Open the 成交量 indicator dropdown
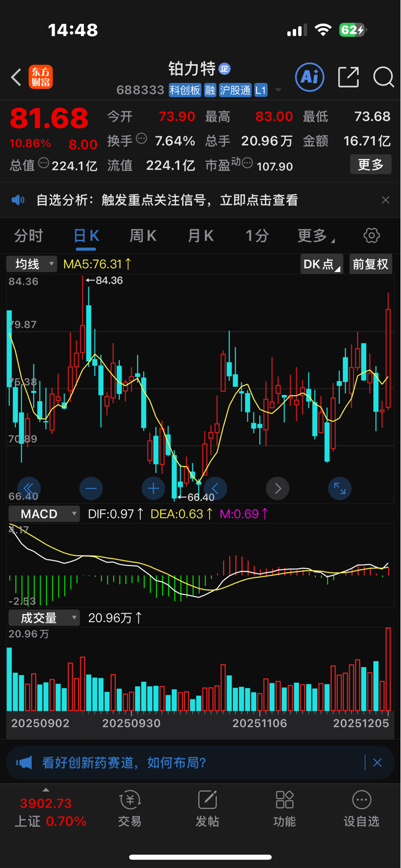This screenshot has width=401, height=868. (44, 618)
